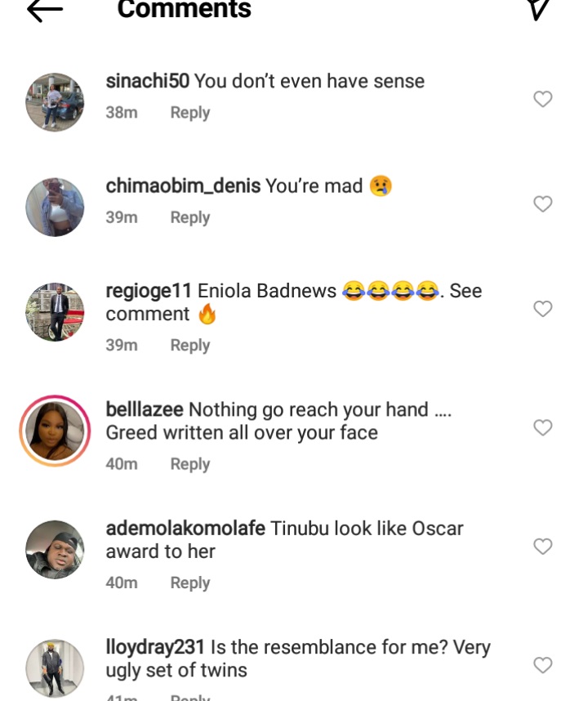The image size is (588, 701).
Task: Open sinachi50's profile picture
Action: [x=55, y=102]
